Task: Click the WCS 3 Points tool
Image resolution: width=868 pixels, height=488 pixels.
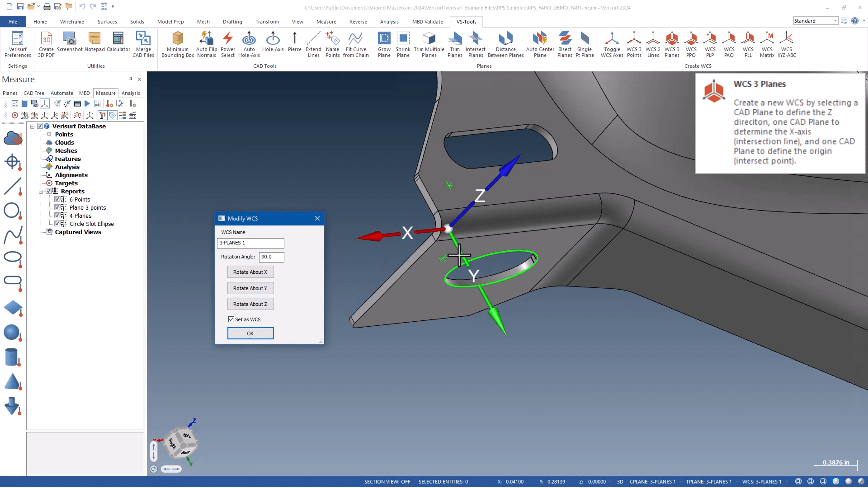Action: point(634,45)
